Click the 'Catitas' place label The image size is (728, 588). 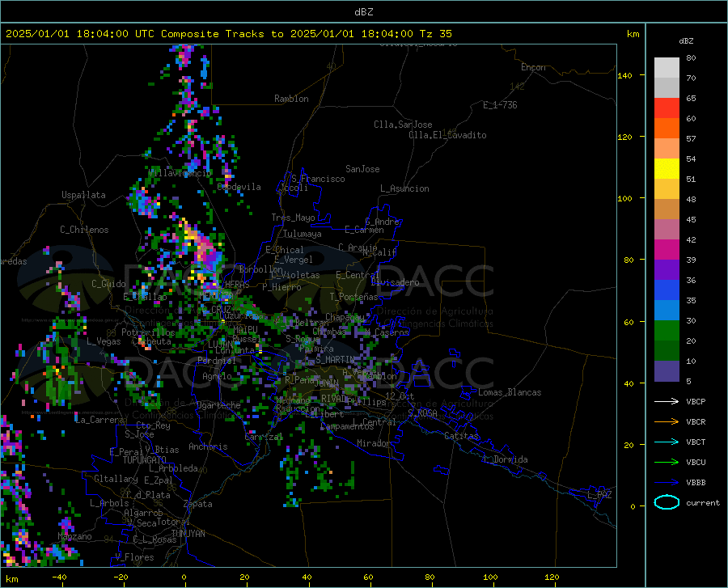461,436
